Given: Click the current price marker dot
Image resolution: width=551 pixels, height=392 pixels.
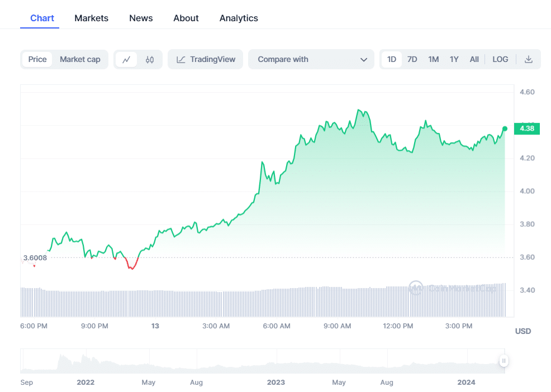Looking at the screenshot, I should tap(504, 128).
